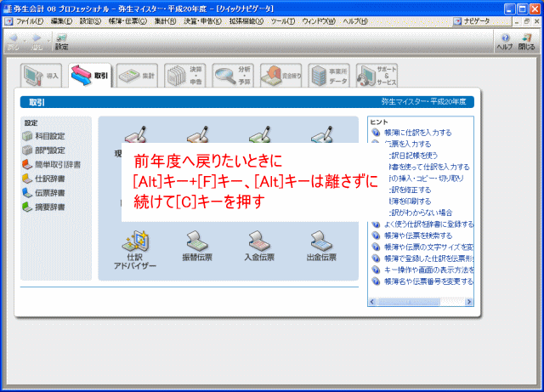Screen dimensions: 544x392
Task: Open the ファイル(F) menu
Action: (x=30, y=21)
